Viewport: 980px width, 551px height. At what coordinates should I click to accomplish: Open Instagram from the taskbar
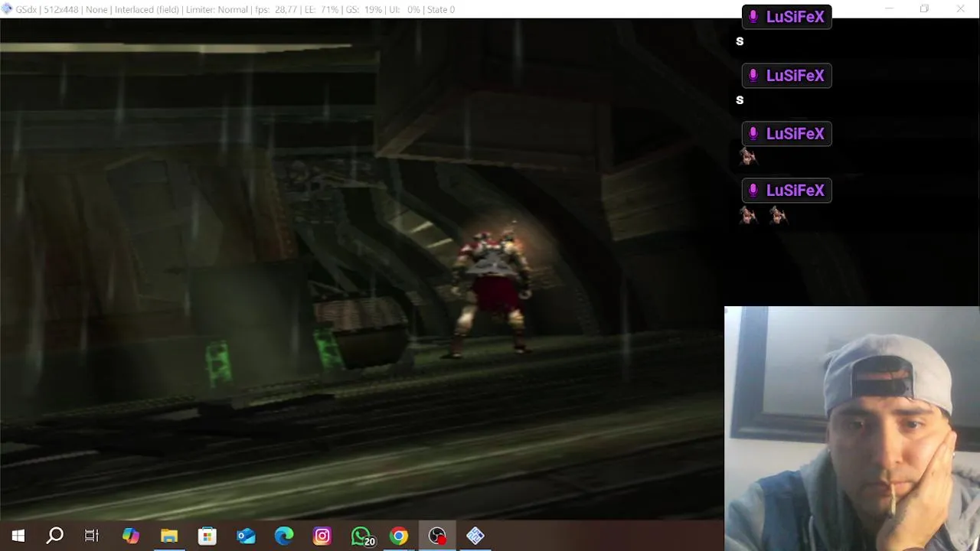(x=322, y=536)
